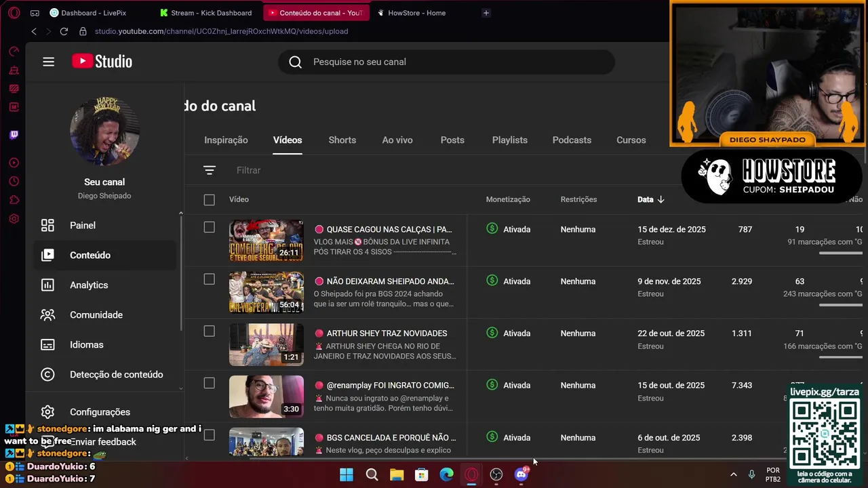Image resolution: width=868 pixels, height=488 pixels.
Task: Open OBS Studio from the taskbar
Action: pyautogui.click(x=496, y=474)
